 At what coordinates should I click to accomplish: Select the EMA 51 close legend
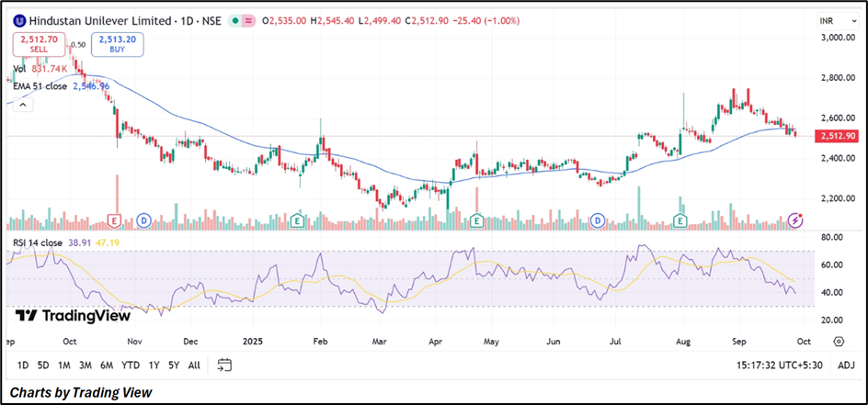pos(62,86)
